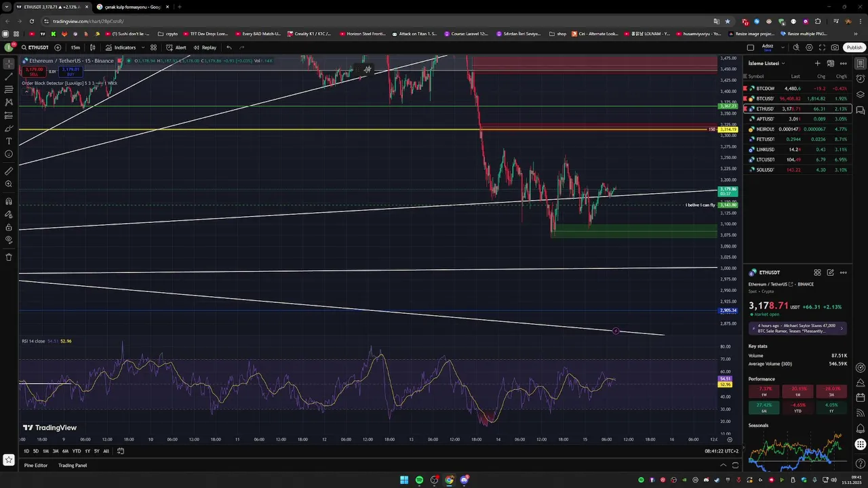Click the trash remove objects icon
Screen dimensions: 868x488
pos(9,257)
